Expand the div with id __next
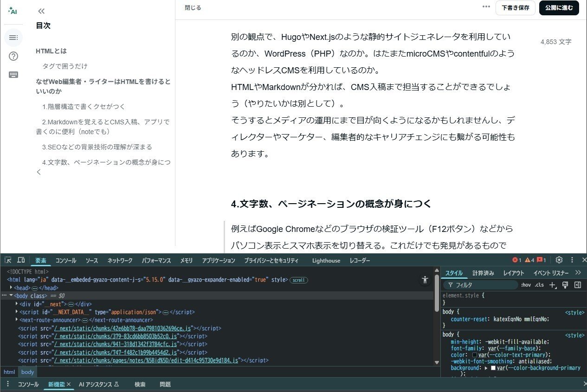 tap(17, 304)
